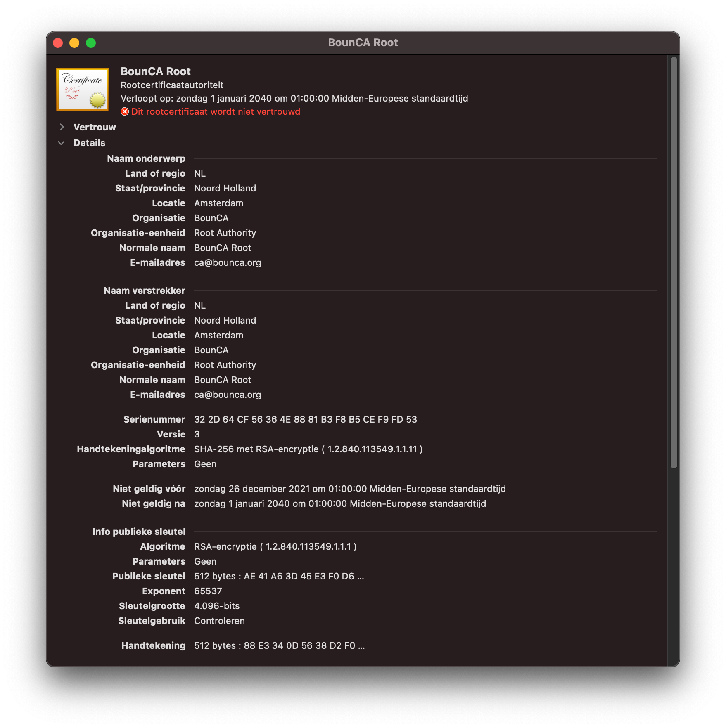The image size is (726, 728).
Task: Expand the Vertrouw section
Action: [x=62, y=127]
